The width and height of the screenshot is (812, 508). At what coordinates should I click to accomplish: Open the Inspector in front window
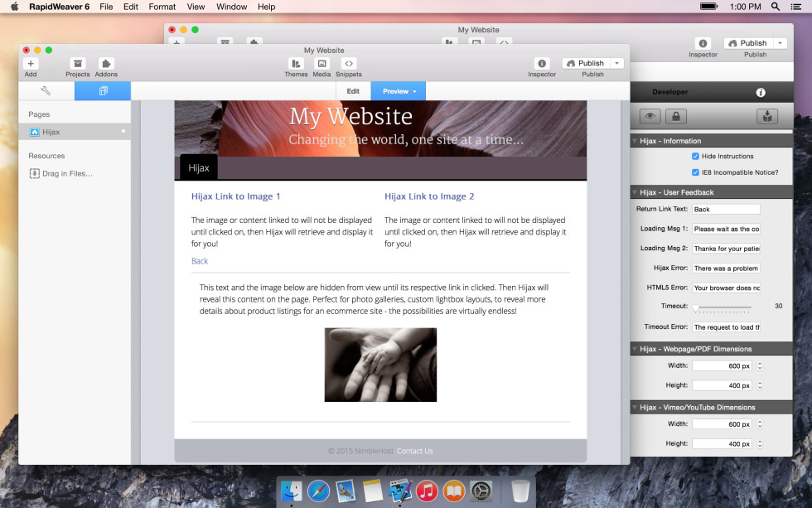coord(542,63)
